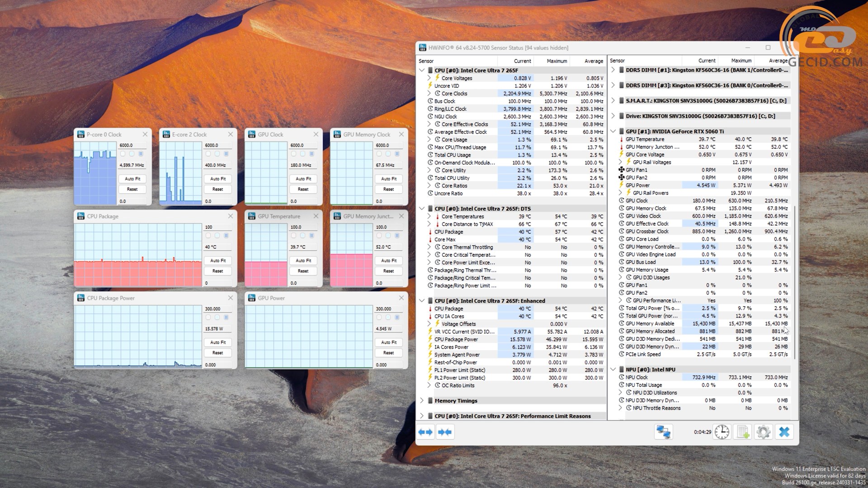
Task: Open HWiNFO sensor settings gear icon
Action: 763,432
